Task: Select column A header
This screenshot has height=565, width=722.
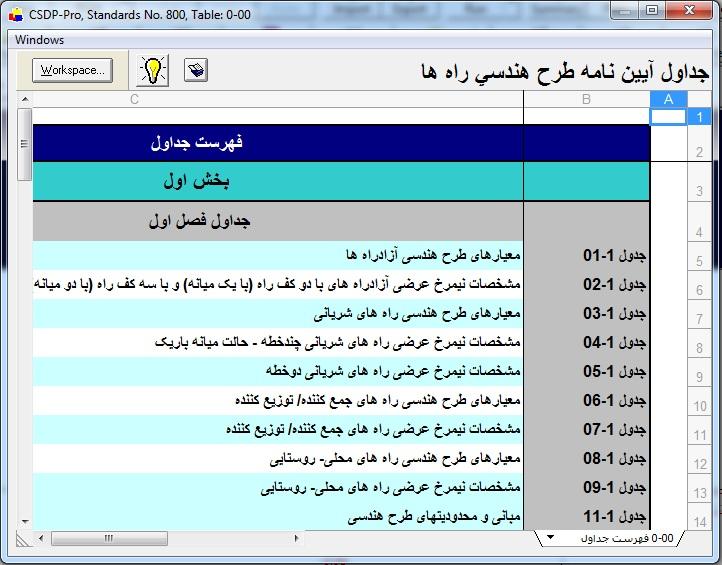Action: tap(668, 99)
